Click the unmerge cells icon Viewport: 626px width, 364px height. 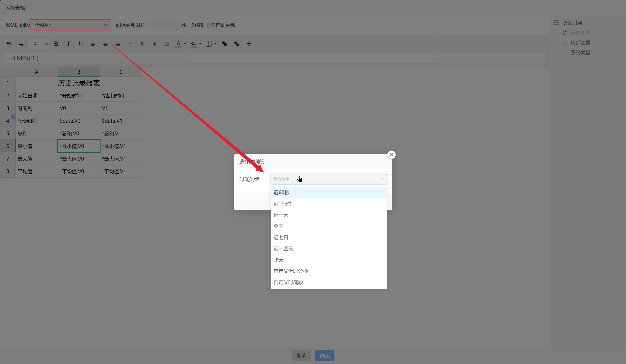(x=237, y=44)
